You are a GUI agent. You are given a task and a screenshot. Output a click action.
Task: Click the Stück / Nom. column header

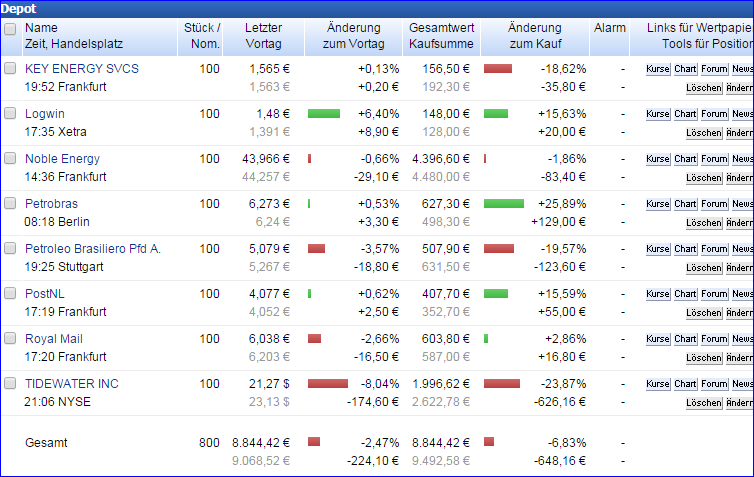pyautogui.click(x=202, y=36)
